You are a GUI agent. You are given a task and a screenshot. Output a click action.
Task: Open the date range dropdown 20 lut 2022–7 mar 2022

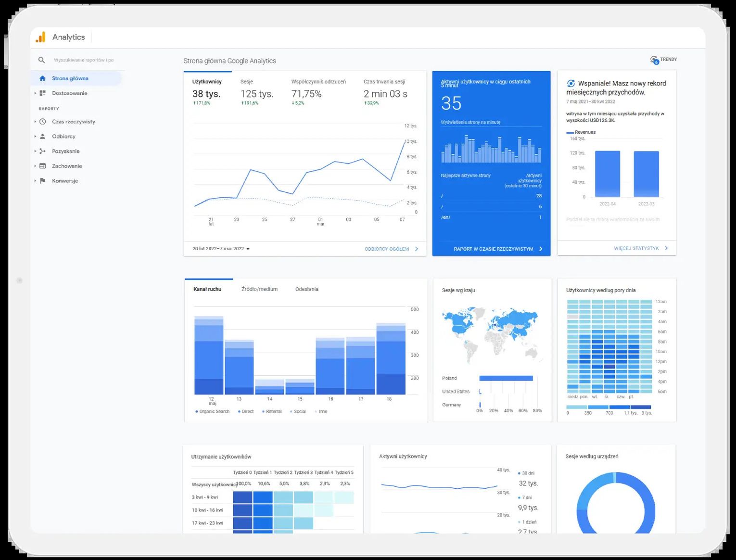(221, 249)
